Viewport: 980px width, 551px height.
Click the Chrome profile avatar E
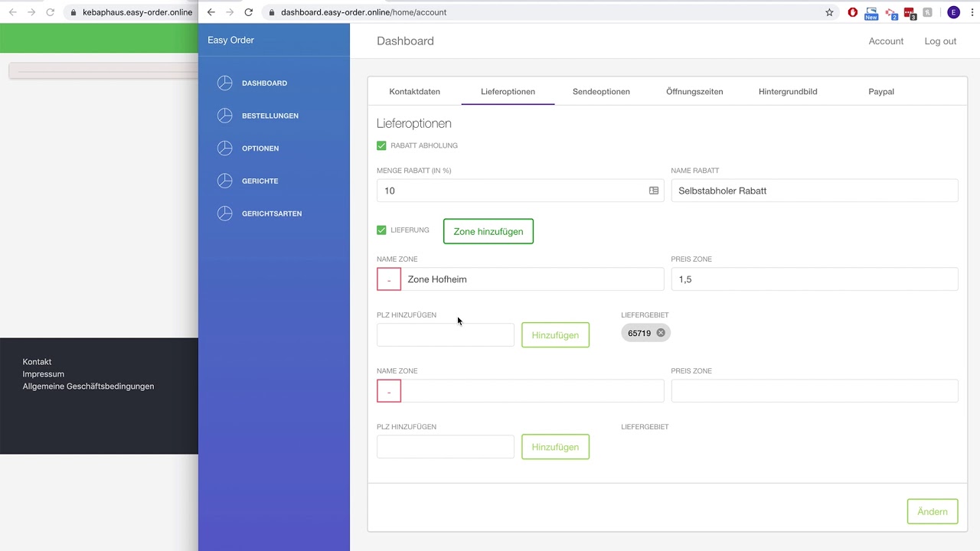(953, 12)
